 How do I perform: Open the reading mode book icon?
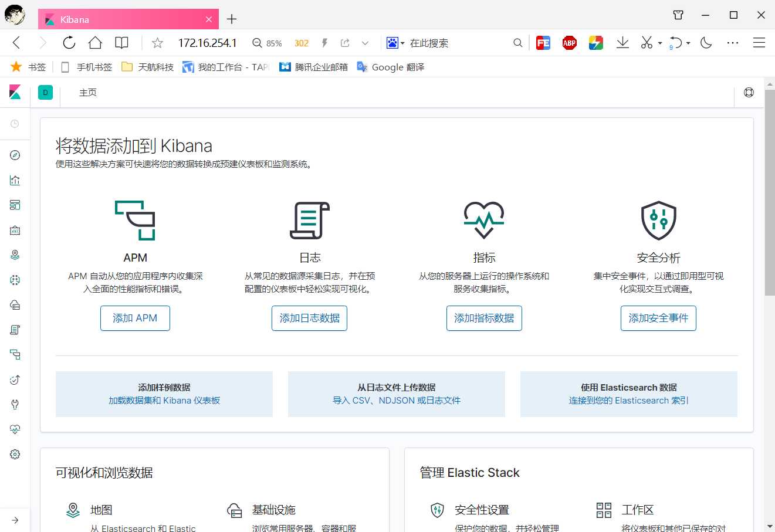tap(121, 43)
